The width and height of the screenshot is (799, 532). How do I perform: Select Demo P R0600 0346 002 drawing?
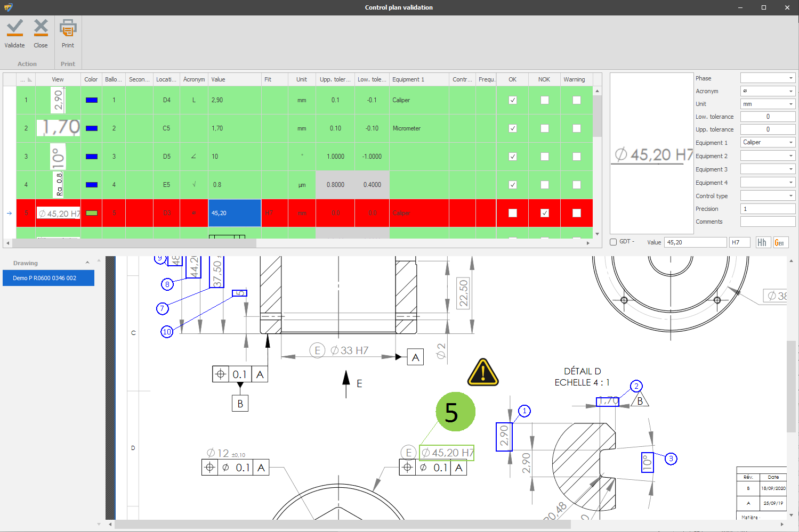49,278
